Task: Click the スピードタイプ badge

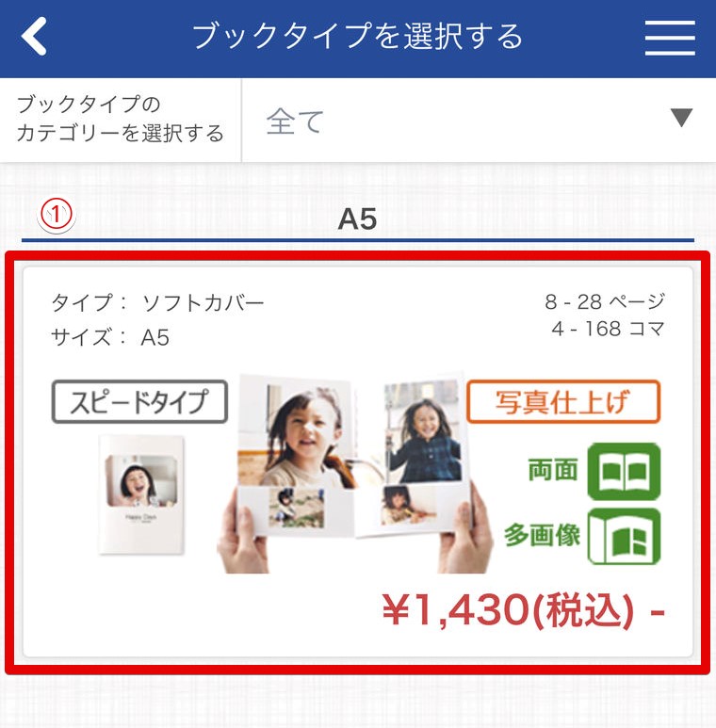Action: coord(139,401)
